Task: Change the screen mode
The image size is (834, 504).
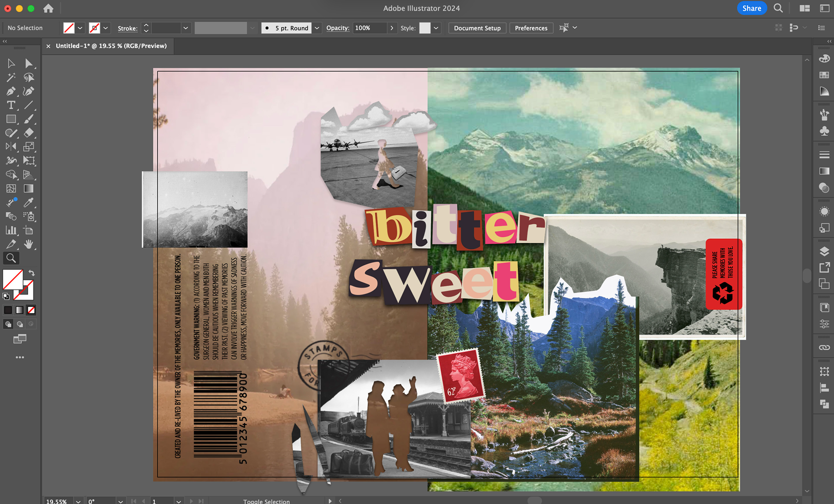Action: (x=20, y=339)
